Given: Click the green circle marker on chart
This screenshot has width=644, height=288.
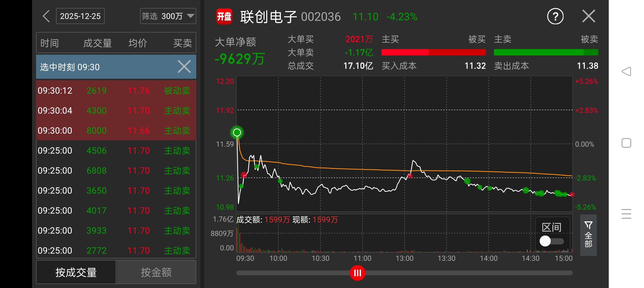Looking at the screenshot, I should pos(237,132).
